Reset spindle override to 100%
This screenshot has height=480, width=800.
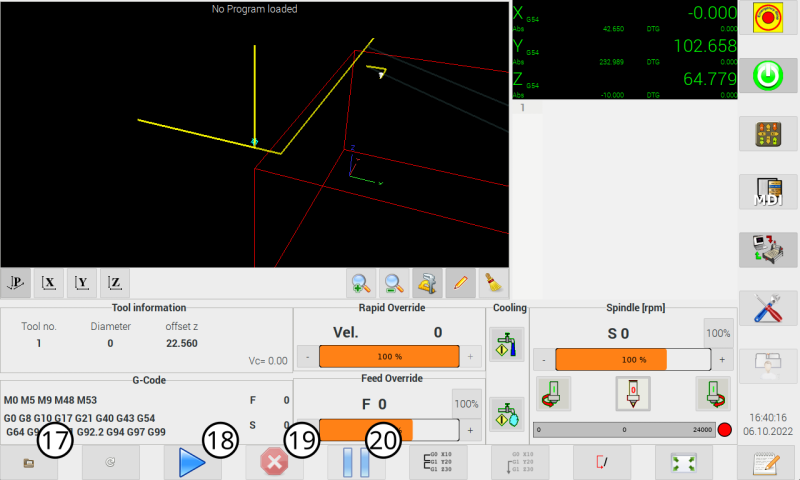tap(718, 333)
